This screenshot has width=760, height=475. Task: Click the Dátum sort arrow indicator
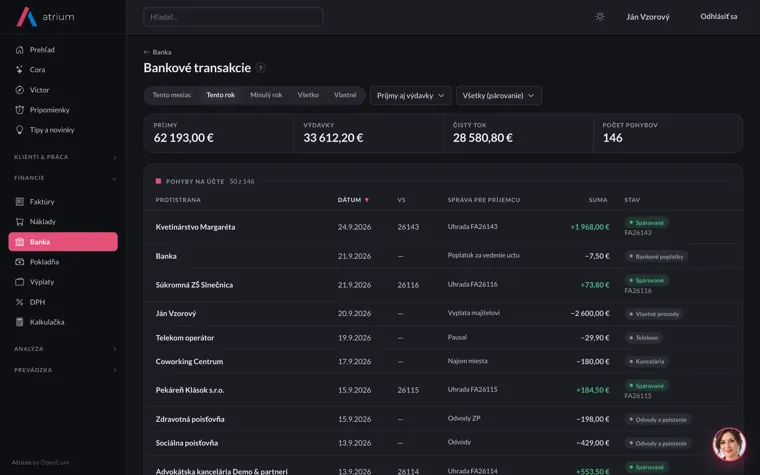(366, 200)
